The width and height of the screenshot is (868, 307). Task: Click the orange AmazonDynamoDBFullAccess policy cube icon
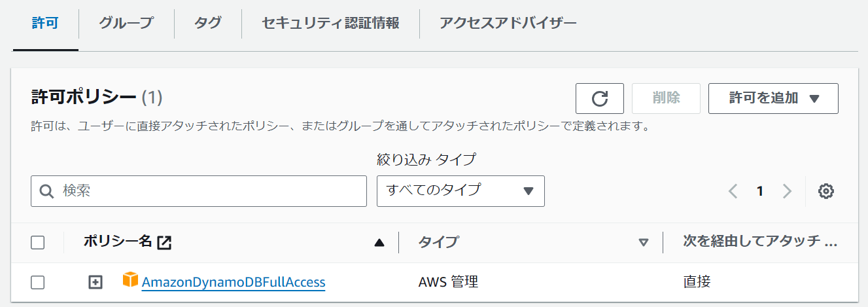pyautogui.click(x=131, y=280)
